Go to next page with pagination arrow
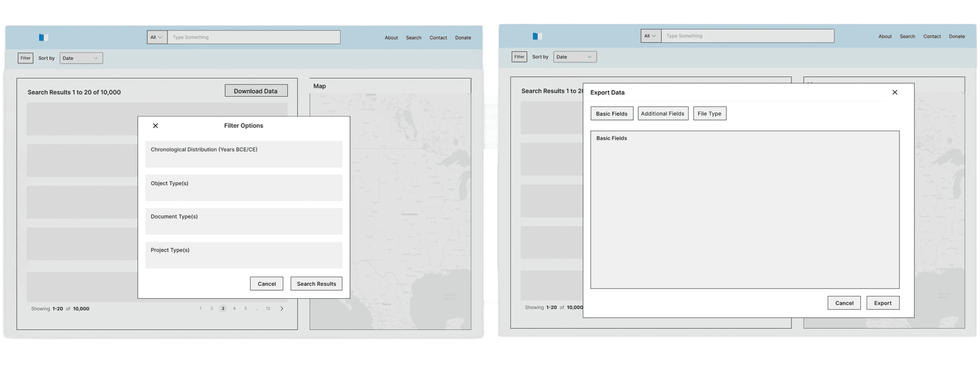This screenshot has height=369, width=980. click(281, 308)
